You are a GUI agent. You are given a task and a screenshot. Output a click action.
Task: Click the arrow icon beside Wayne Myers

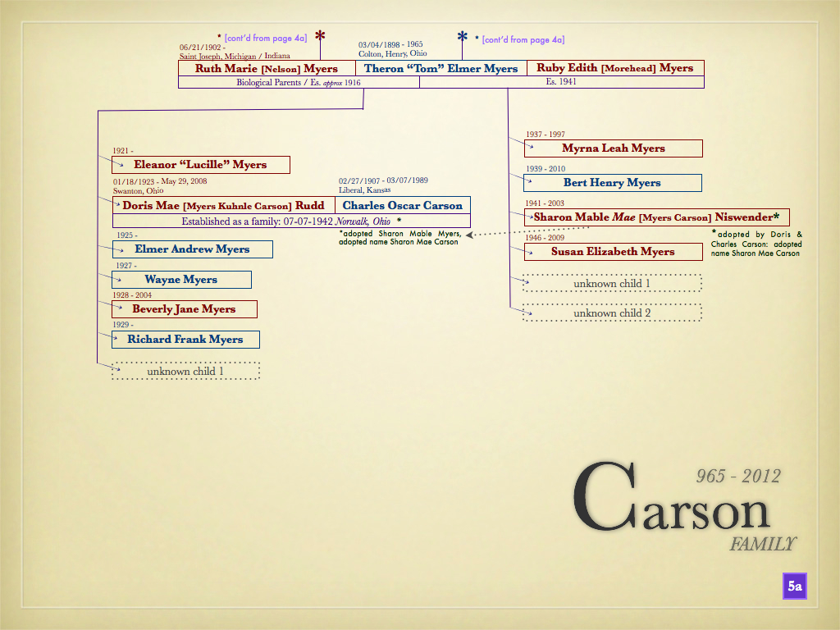point(119,280)
